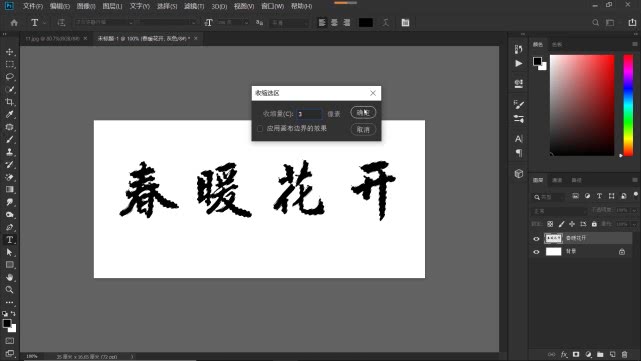Toggle apply effect at canvas bounds checkbox

260,128
